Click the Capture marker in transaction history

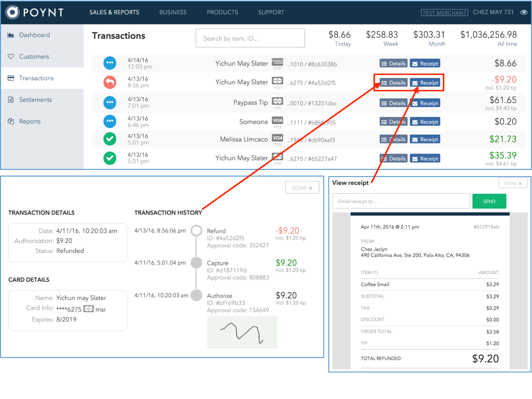[x=196, y=262]
